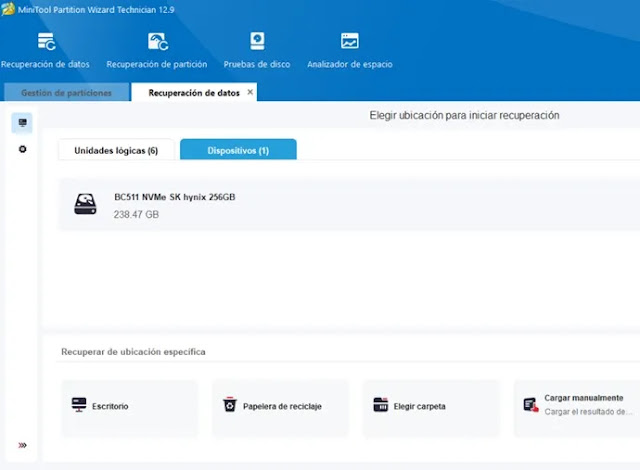The height and width of the screenshot is (470, 640).
Task: Click the Recuperar de ubicación específica heading
Action: 133,352
